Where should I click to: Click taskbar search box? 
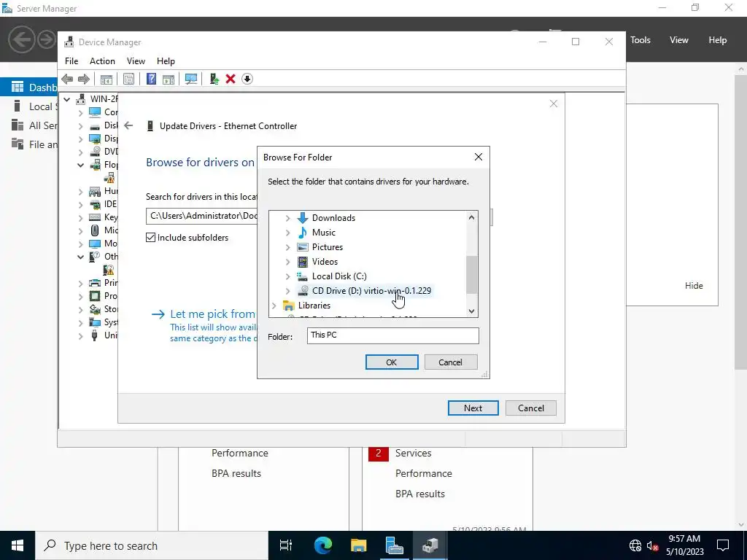click(x=152, y=545)
